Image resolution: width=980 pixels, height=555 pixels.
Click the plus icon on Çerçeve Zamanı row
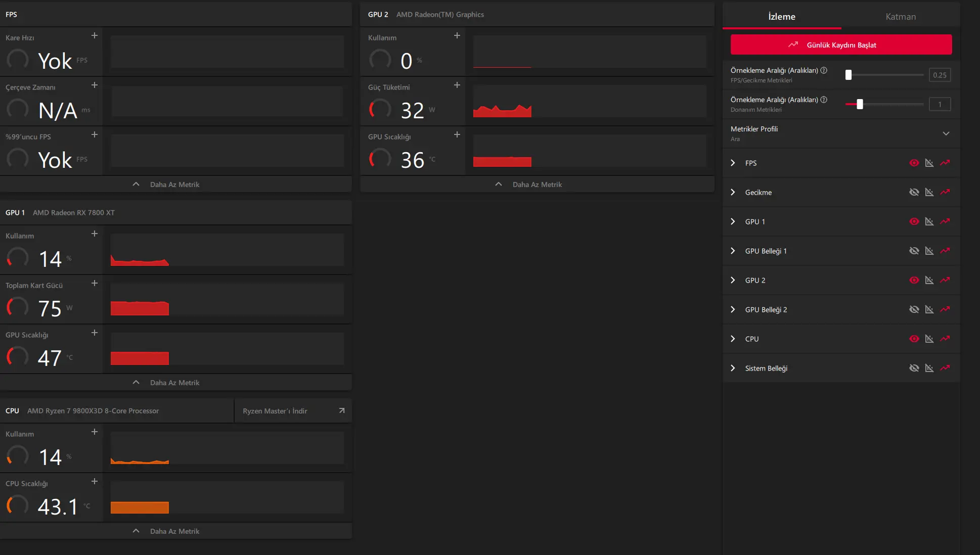95,85
